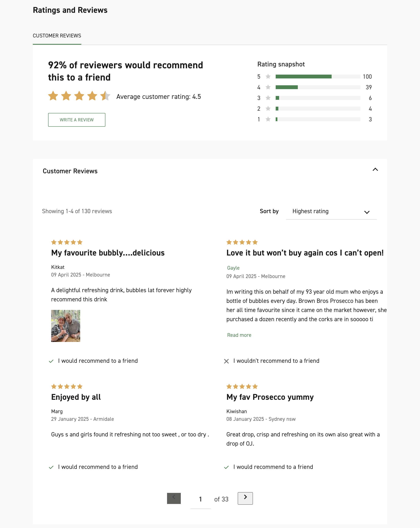Click the Highest rating dropdown arrow
This screenshot has height=528, width=420.
coord(367,212)
